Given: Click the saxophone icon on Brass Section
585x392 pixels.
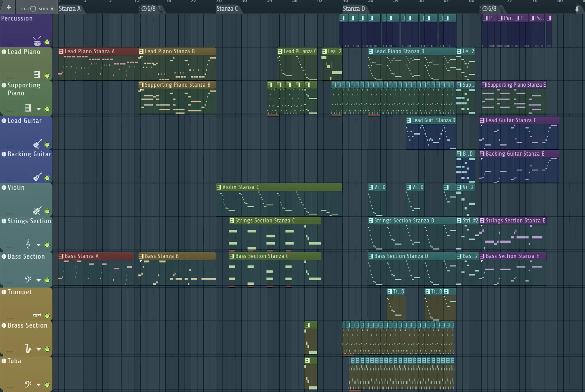Looking at the screenshot, I should pyautogui.click(x=28, y=348).
